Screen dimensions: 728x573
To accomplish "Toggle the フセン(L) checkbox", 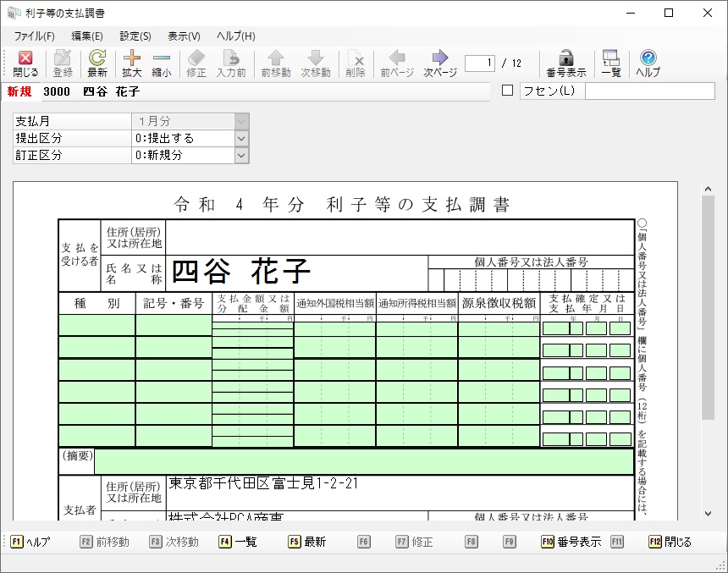I will pyautogui.click(x=508, y=91).
